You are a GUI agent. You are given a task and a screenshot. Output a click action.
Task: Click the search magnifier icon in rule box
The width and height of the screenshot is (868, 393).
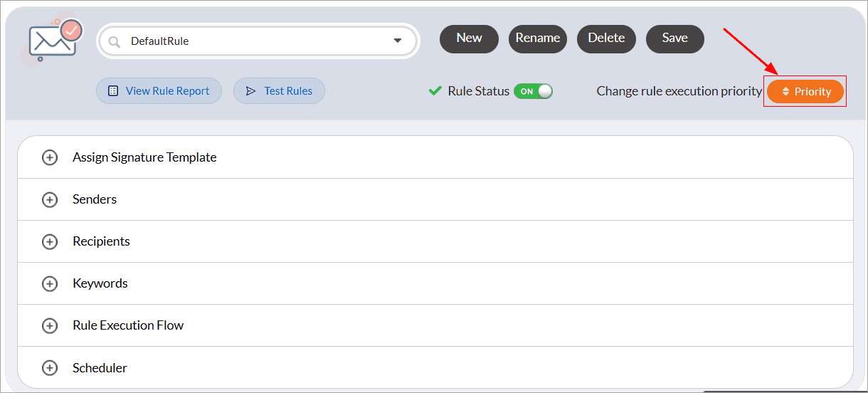click(114, 41)
